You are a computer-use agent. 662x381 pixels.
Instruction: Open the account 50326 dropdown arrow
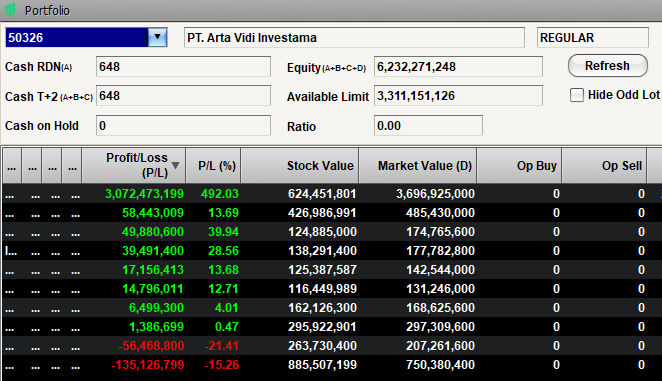[157, 37]
